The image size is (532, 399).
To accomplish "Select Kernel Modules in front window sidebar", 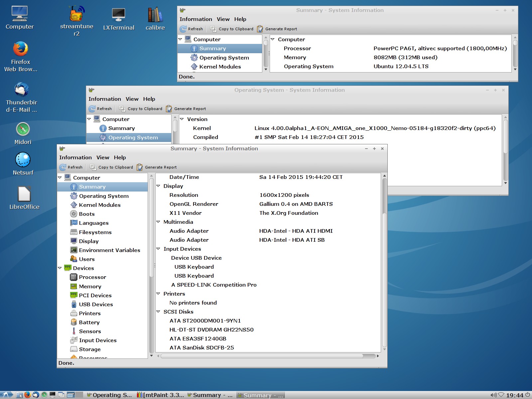I will pos(99,205).
